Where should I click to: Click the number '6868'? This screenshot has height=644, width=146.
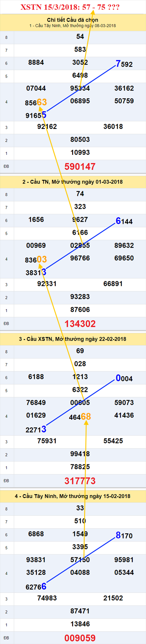tap(36, 534)
